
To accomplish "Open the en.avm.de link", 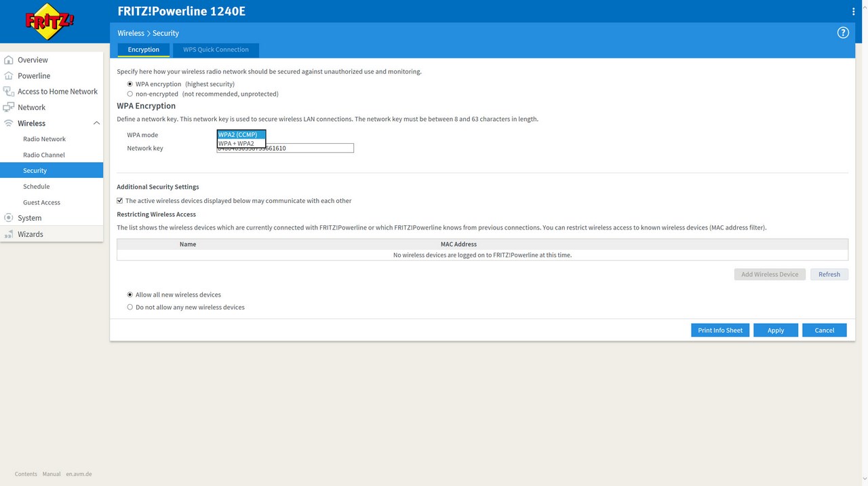I will click(79, 474).
